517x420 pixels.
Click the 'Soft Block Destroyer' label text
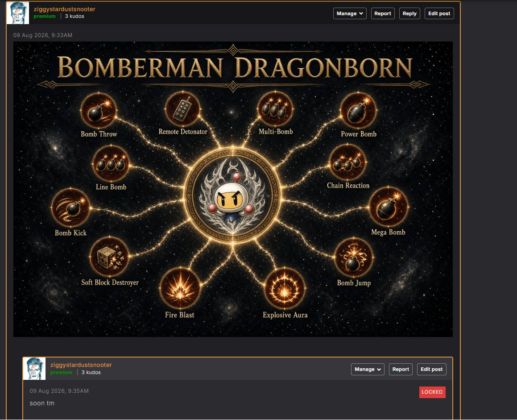tap(110, 283)
